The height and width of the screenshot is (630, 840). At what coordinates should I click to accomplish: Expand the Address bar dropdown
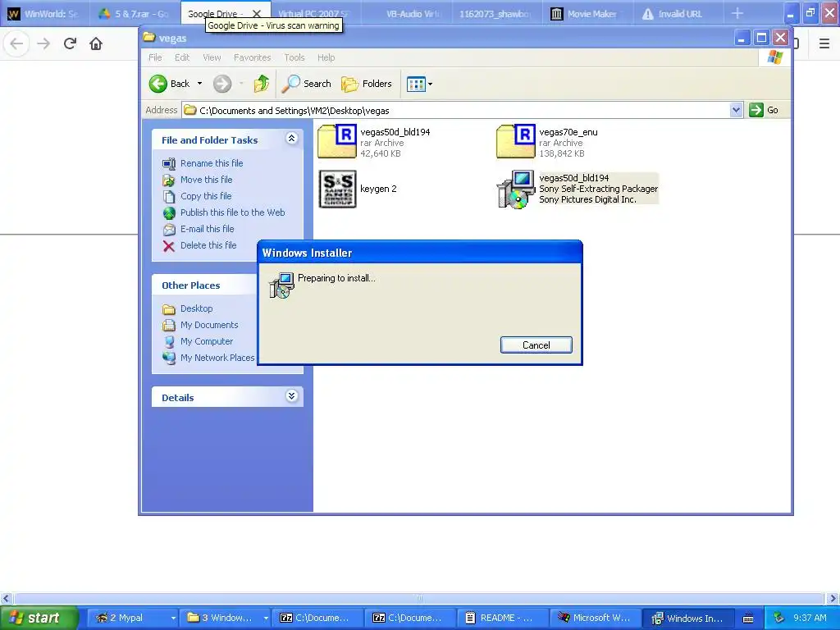[736, 110]
